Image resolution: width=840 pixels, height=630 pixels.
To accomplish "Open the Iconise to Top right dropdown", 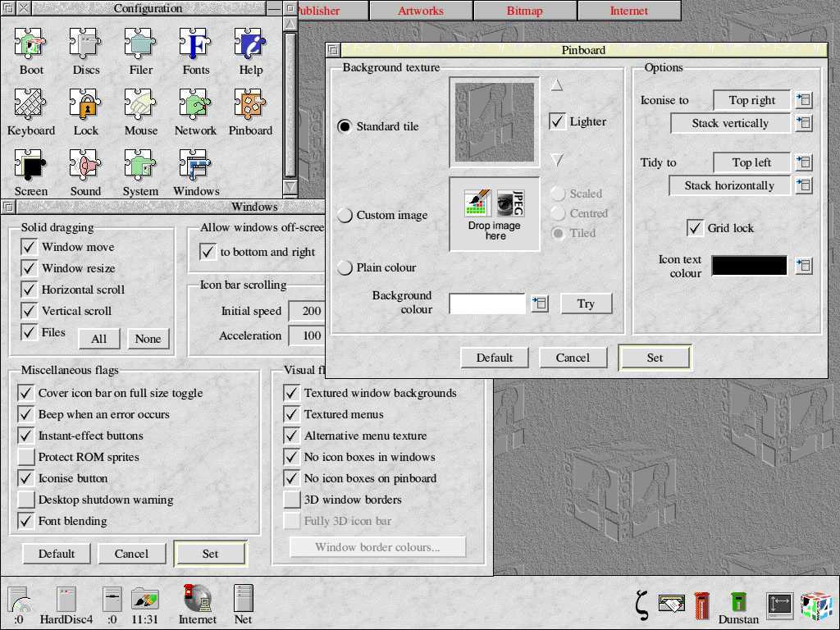I will (x=804, y=100).
